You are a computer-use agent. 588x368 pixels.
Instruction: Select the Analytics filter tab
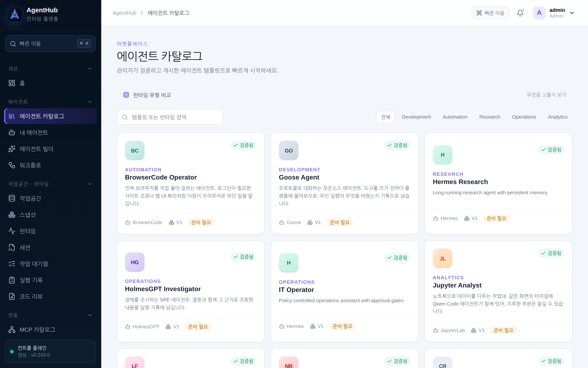tap(558, 117)
